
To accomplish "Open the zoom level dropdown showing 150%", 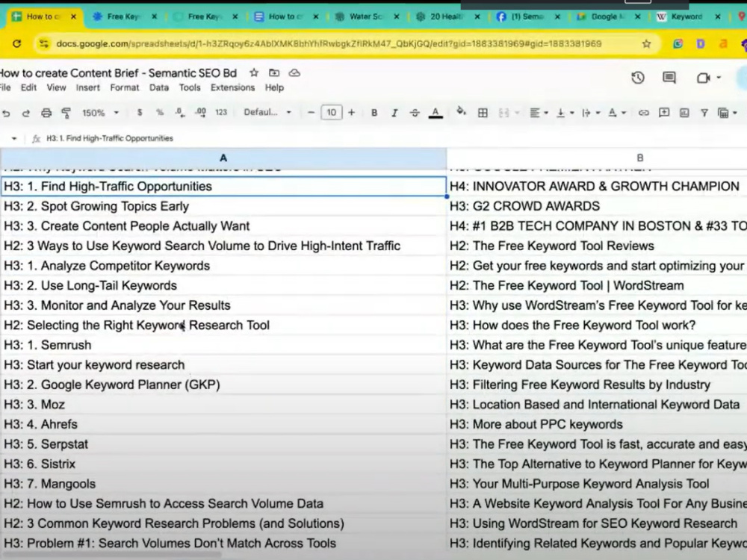I will coord(100,113).
